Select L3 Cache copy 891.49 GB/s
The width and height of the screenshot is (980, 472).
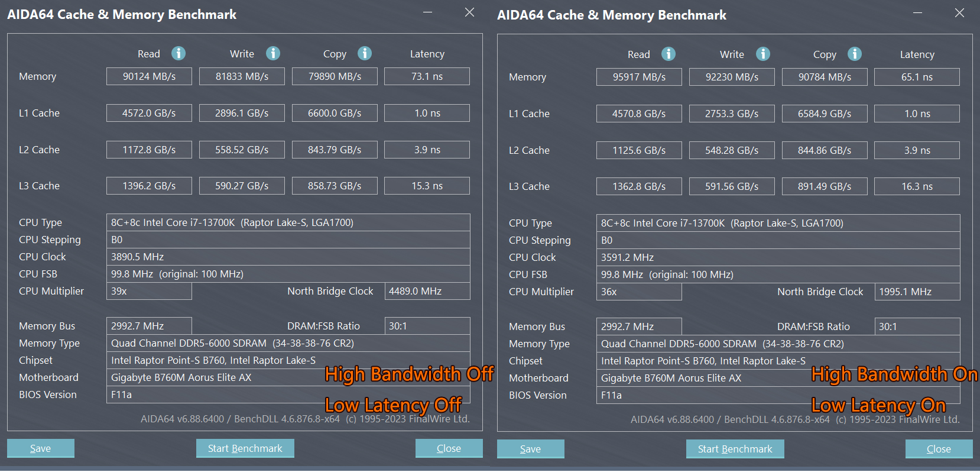pyautogui.click(x=825, y=186)
